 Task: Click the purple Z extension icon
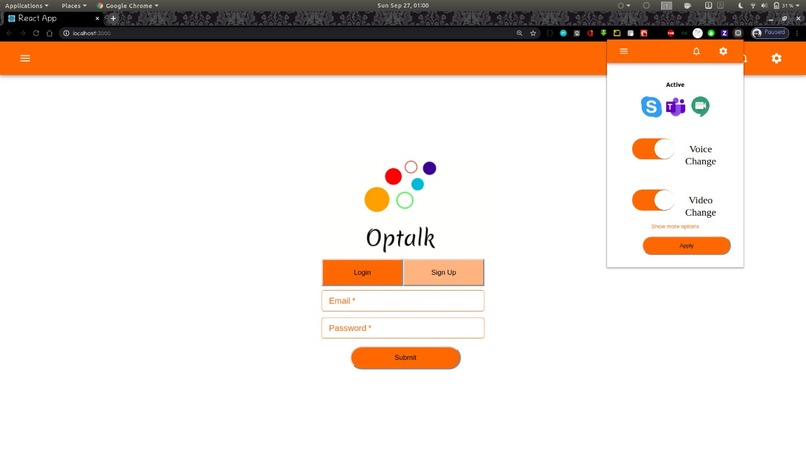click(724, 33)
